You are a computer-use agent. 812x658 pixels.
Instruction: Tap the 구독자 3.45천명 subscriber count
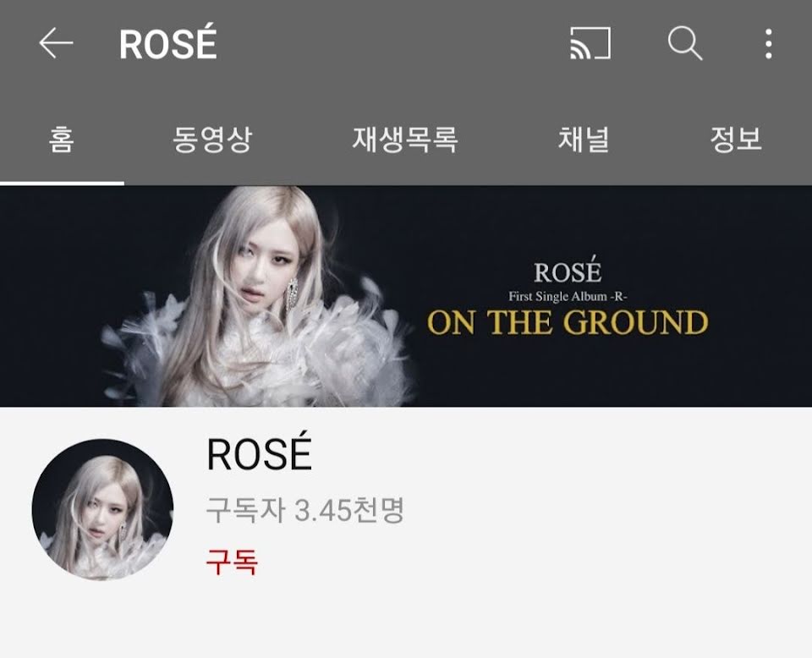(x=304, y=510)
